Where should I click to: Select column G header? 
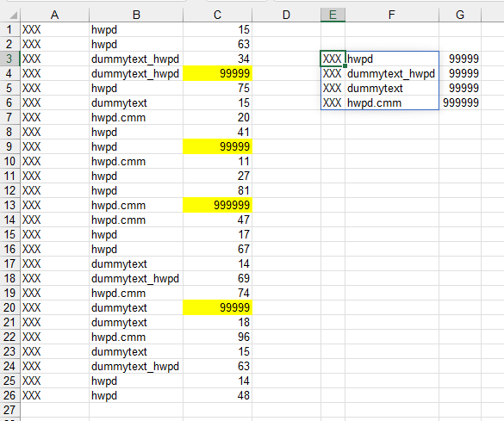(x=460, y=15)
